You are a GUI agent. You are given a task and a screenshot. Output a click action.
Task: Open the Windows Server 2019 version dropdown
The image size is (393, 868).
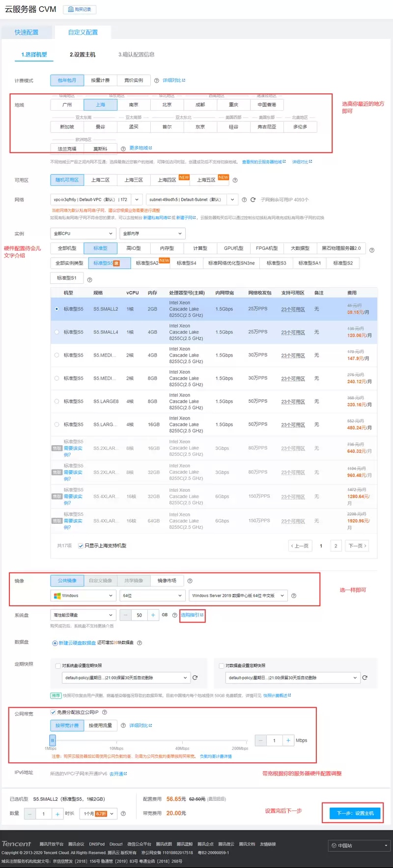[x=238, y=596]
